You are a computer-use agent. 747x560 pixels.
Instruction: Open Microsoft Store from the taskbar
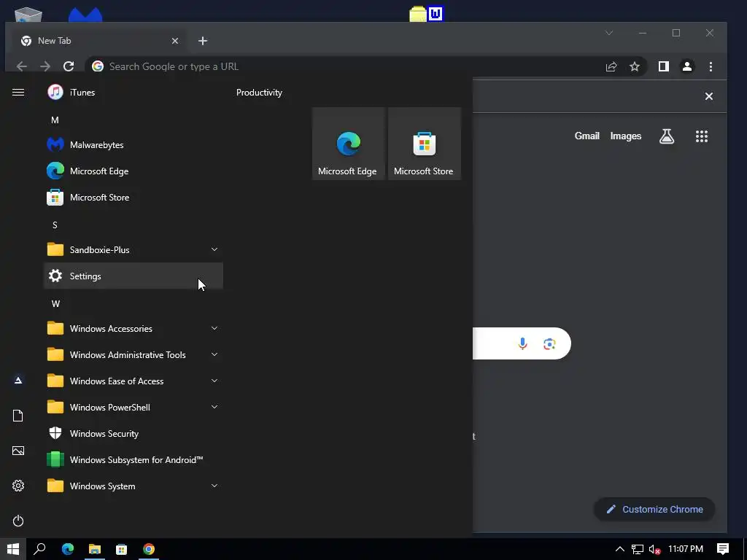tap(122, 549)
